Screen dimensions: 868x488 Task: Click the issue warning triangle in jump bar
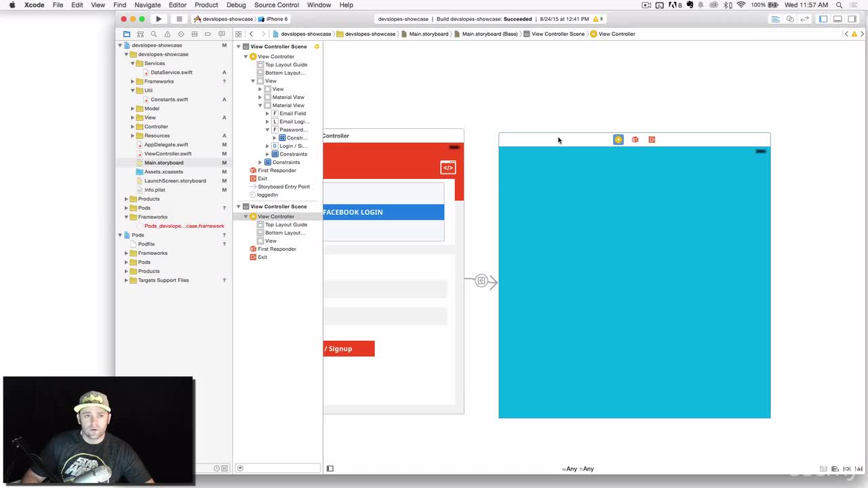854,34
